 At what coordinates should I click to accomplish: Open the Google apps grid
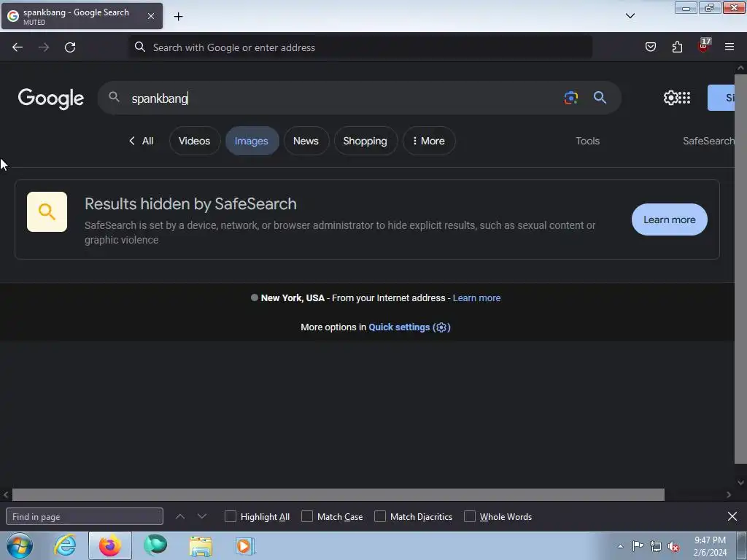tap(684, 98)
